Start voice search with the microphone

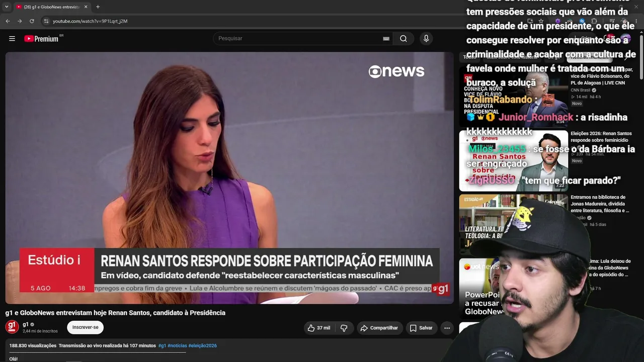(426, 39)
